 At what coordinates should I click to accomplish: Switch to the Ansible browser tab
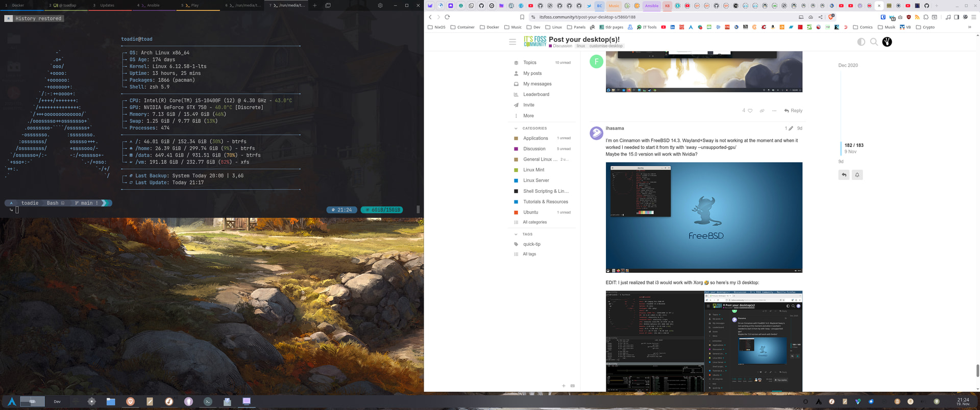pos(651,6)
